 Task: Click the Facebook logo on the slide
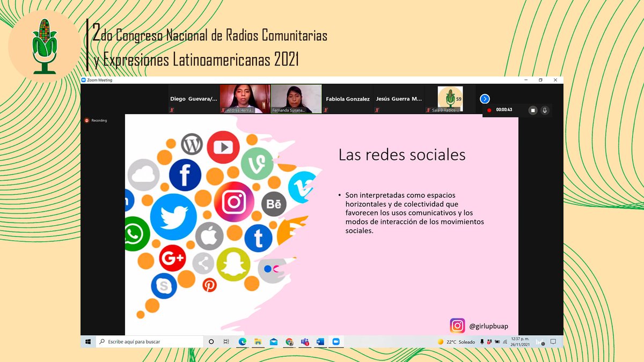(x=185, y=175)
